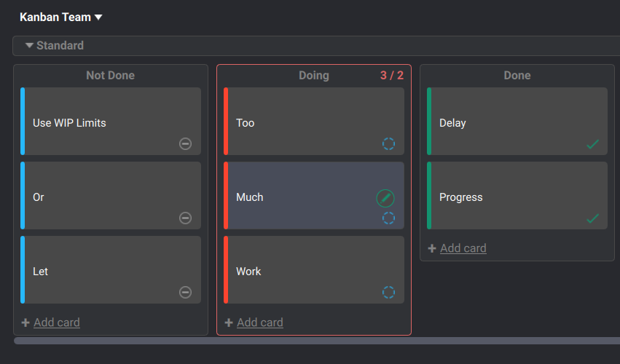
Task: Add card to Not Done column
Action: point(56,323)
